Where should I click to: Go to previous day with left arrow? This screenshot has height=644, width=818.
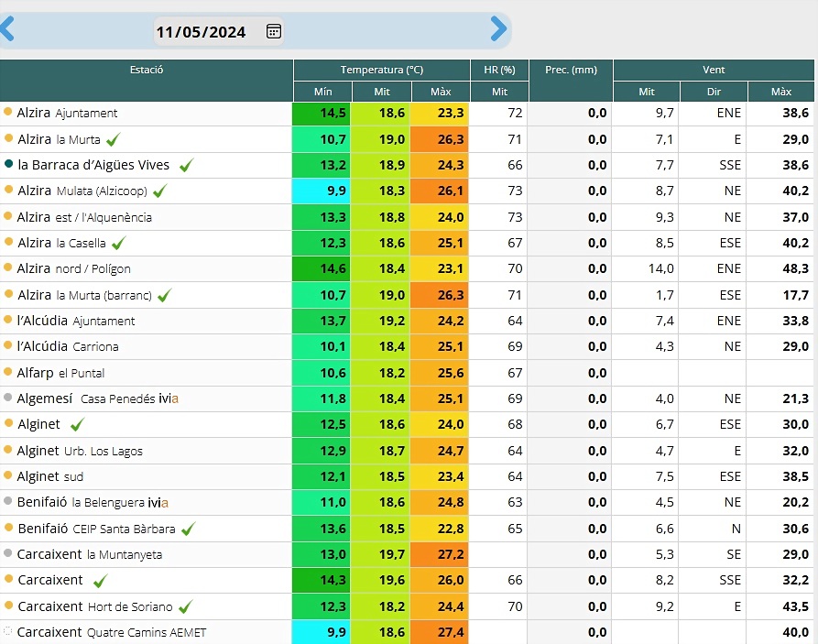[6, 28]
